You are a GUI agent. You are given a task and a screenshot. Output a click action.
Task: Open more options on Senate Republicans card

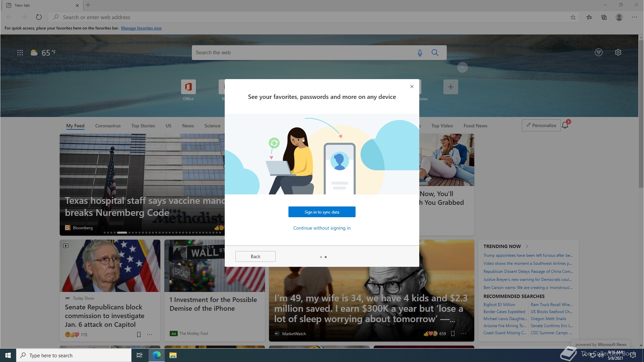click(x=150, y=335)
